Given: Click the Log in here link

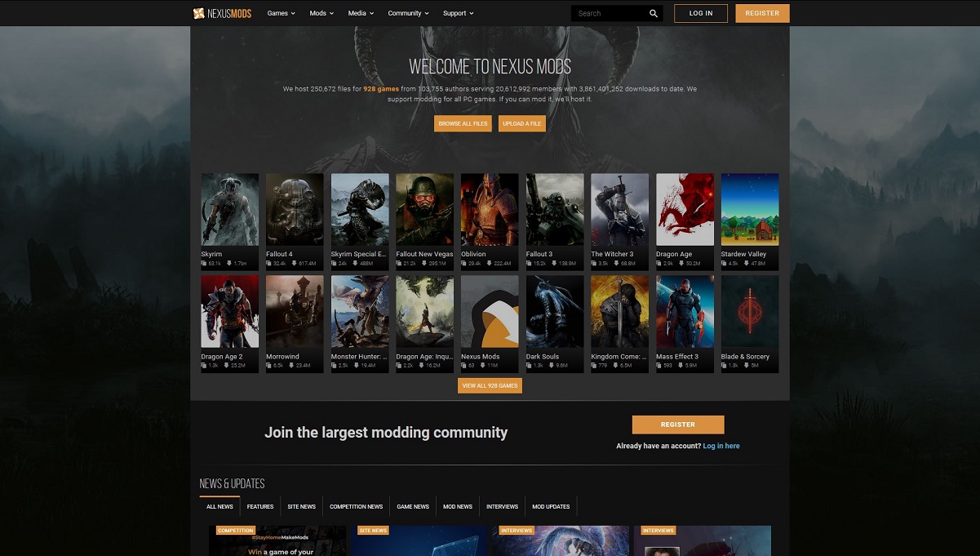Looking at the screenshot, I should tap(721, 446).
